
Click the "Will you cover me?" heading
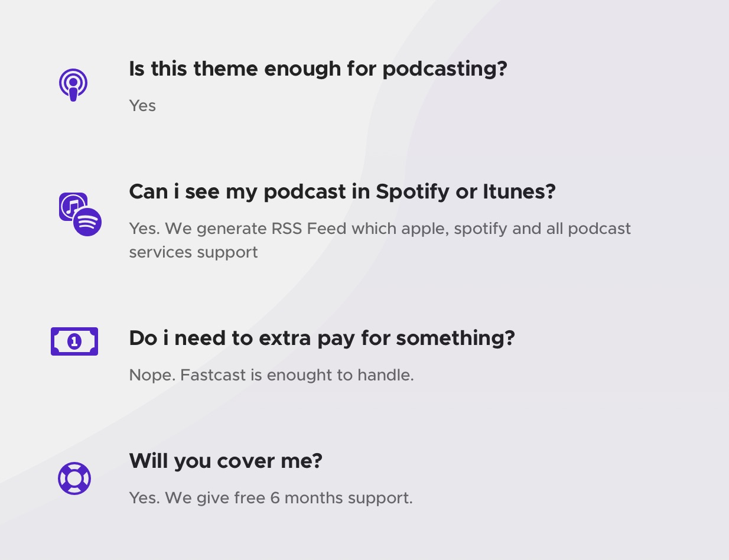click(x=226, y=461)
